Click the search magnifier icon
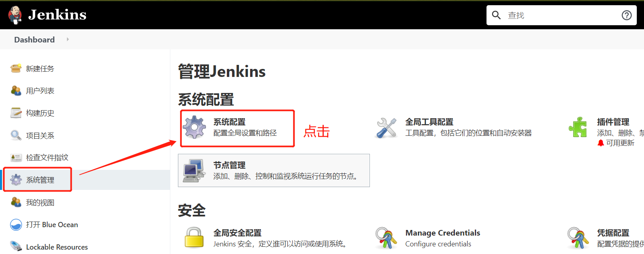The height and width of the screenshot is (254, 644). point(496,15)
